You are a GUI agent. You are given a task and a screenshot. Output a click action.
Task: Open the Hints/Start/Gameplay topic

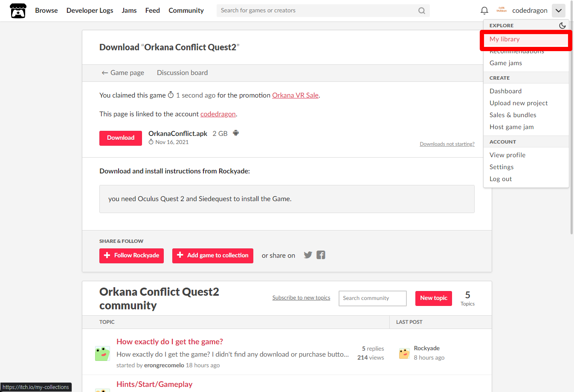coord(154,384)
